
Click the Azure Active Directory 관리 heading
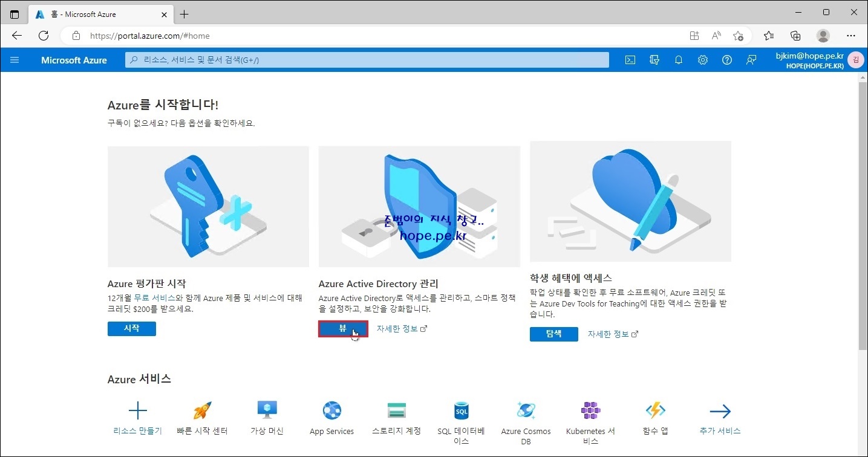(x=378, y=284)
